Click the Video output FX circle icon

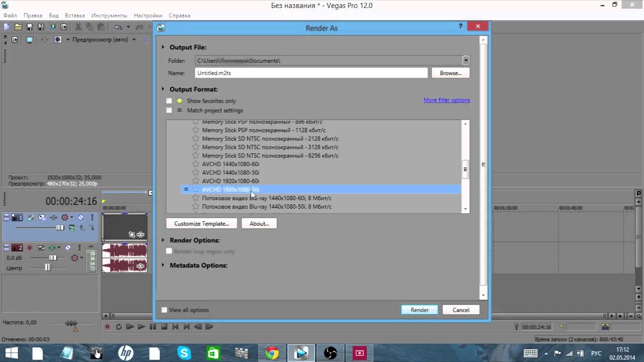tap(58, 39)
